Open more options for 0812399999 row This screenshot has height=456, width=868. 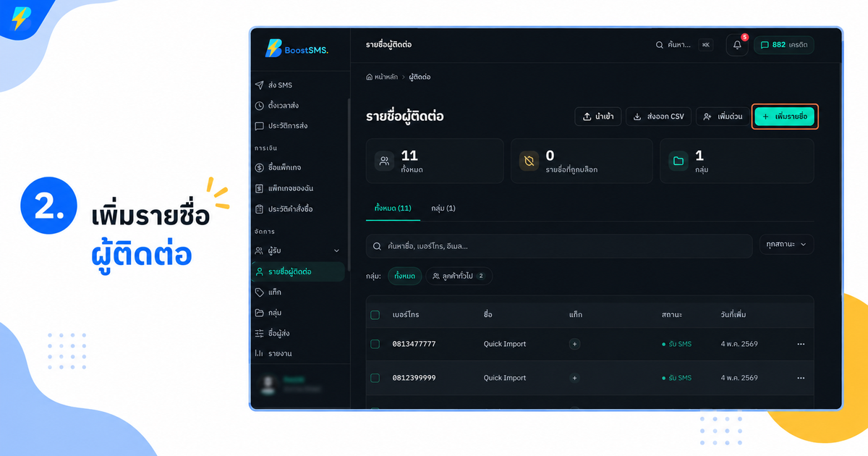point(801,378)
